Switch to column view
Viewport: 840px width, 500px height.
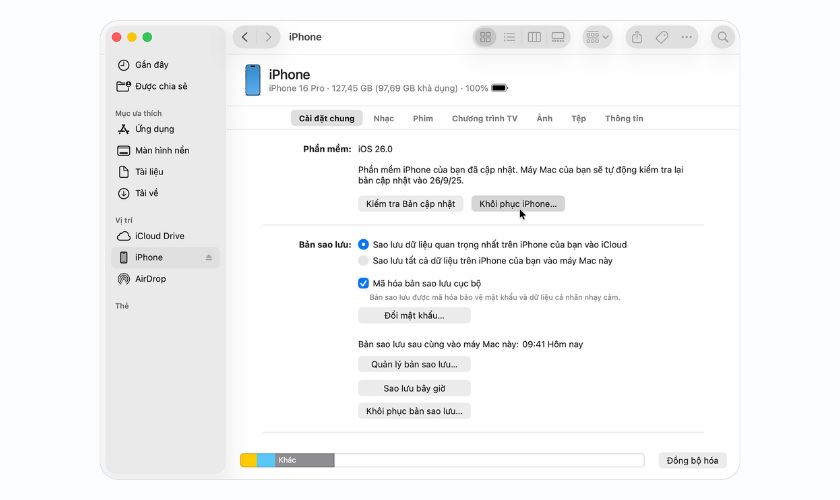(534, 37)
